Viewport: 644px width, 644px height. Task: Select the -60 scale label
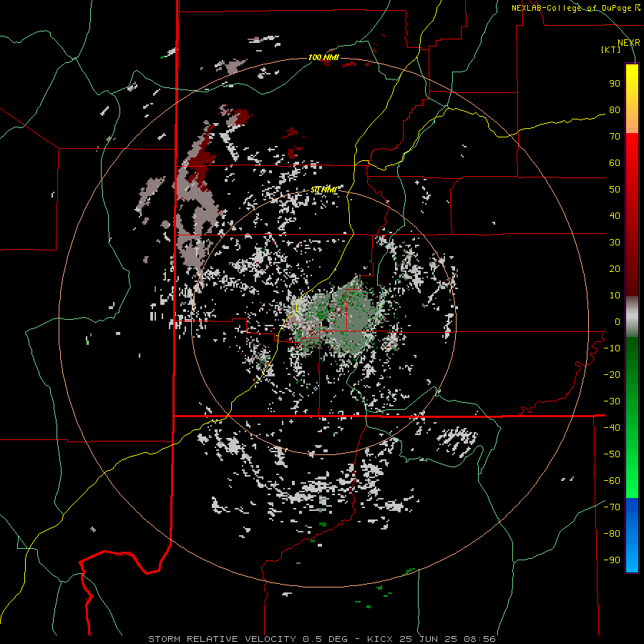pyautogui.click(x=612, y=481)
